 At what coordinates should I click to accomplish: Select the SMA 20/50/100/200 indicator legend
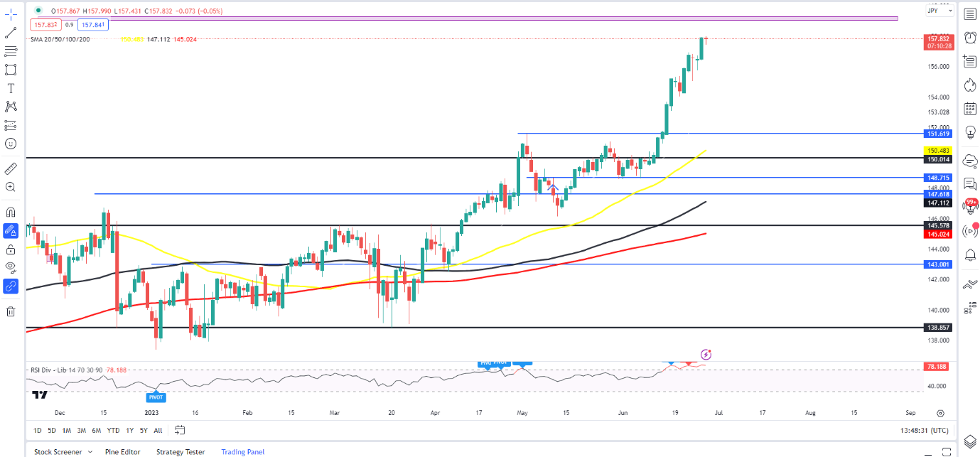click(60, 40)
